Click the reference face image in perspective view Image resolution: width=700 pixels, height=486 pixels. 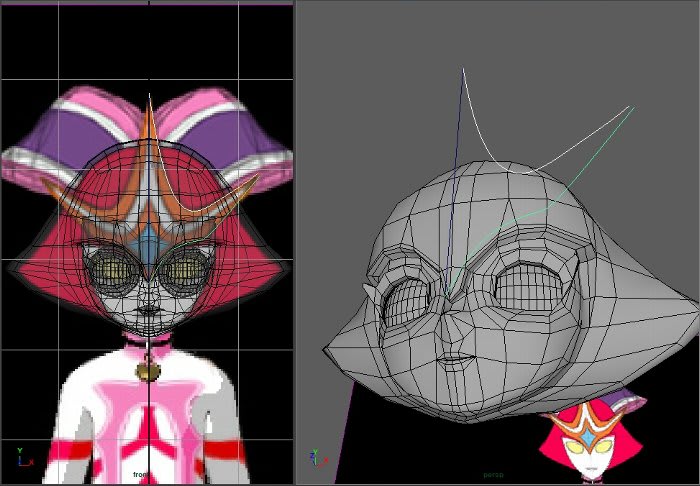tap(592, 435)
